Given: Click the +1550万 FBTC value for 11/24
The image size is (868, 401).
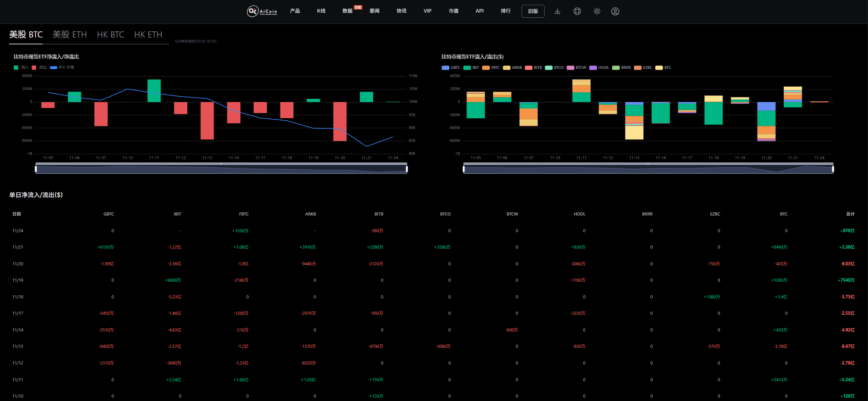Looking at the screenshot, I should [241, 231].
